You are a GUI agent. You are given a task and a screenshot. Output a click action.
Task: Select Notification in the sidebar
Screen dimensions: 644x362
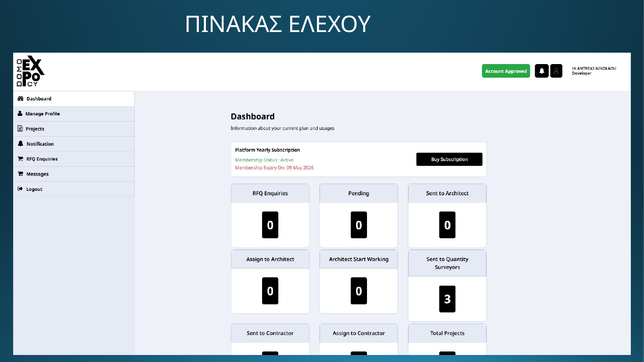tap(74, 144)
